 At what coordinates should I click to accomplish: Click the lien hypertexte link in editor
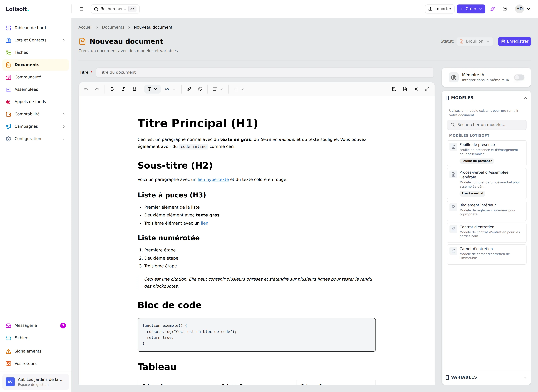213,180
